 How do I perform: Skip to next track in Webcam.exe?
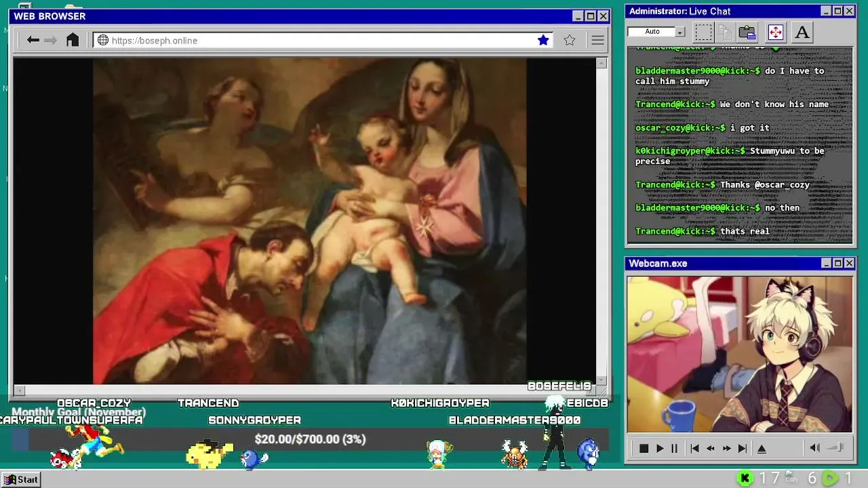point(743,448)
